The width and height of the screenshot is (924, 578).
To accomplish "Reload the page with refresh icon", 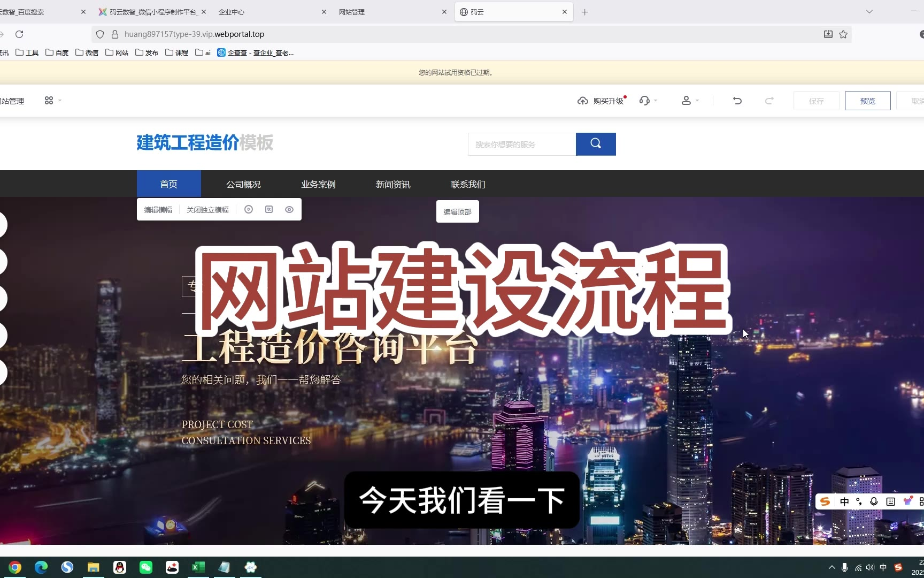I will pyautogui.click(x=19, y=34).
